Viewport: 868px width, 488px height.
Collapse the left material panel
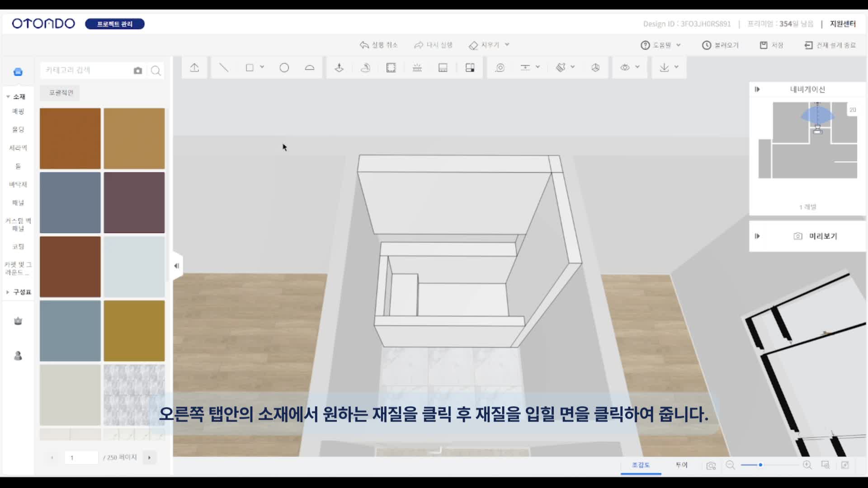[177, 266]
